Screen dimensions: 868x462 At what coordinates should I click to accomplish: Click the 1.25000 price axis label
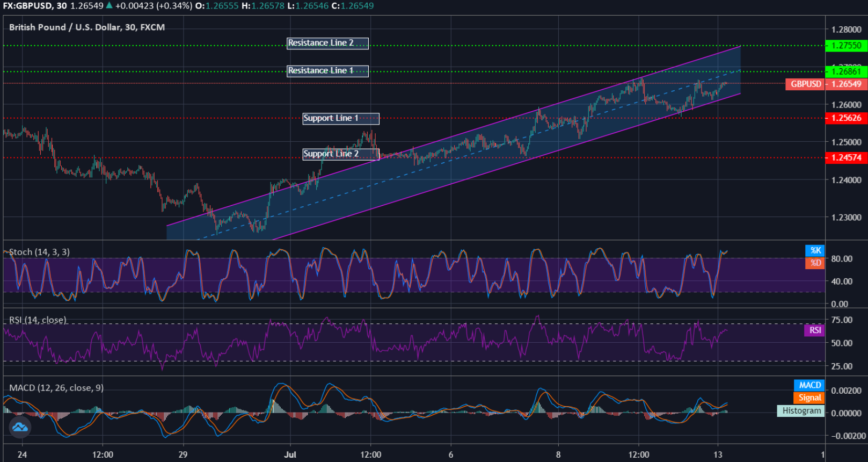coord(846,142)
